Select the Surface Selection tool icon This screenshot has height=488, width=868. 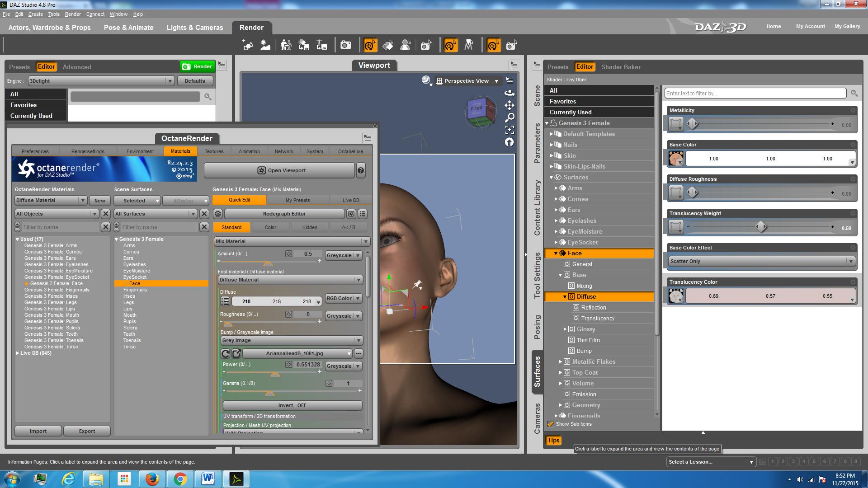click(x=387, y=45)
